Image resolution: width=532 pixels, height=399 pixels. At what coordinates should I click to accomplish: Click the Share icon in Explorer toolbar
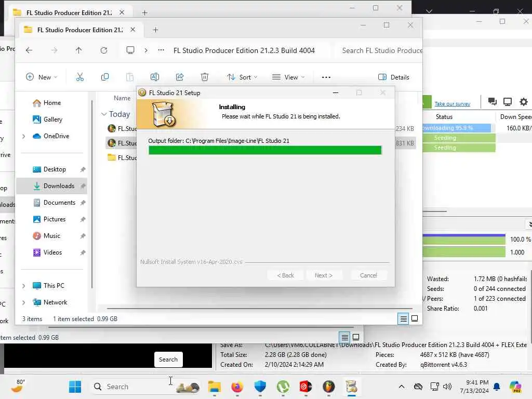point(180,77)
